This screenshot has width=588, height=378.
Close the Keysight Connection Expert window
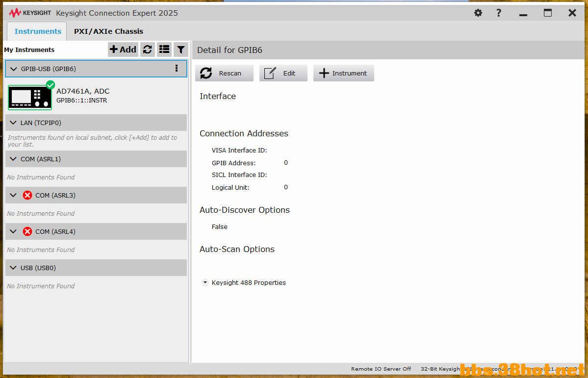tap(572, 13)
